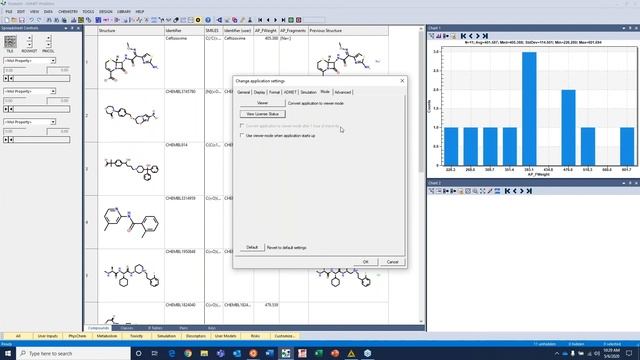This screenshot has width=640, height=360.
Task: Click the histogram icon in Chart 1 toolbar
Action: click(x=439, y=36)
